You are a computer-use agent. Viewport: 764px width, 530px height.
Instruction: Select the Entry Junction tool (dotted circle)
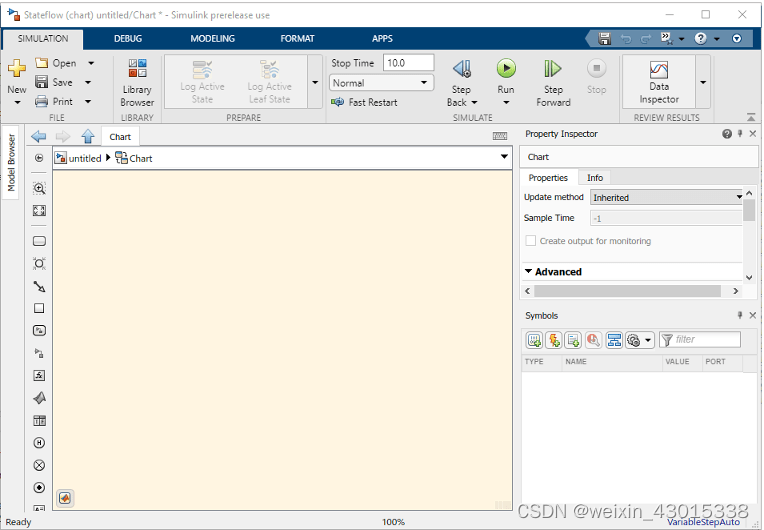[x=39, y=488]
